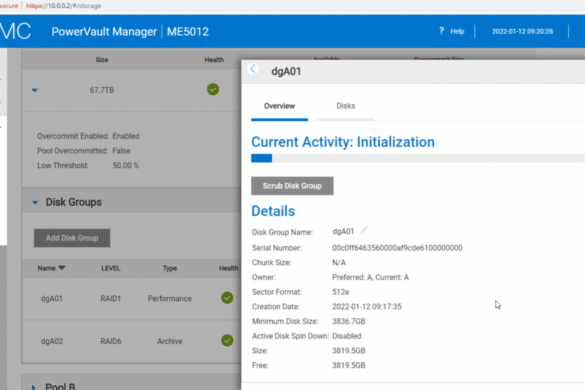Click the Size column header in the pool table
Image resolution: width=585 pixels, height=390 pixels.
102,60
